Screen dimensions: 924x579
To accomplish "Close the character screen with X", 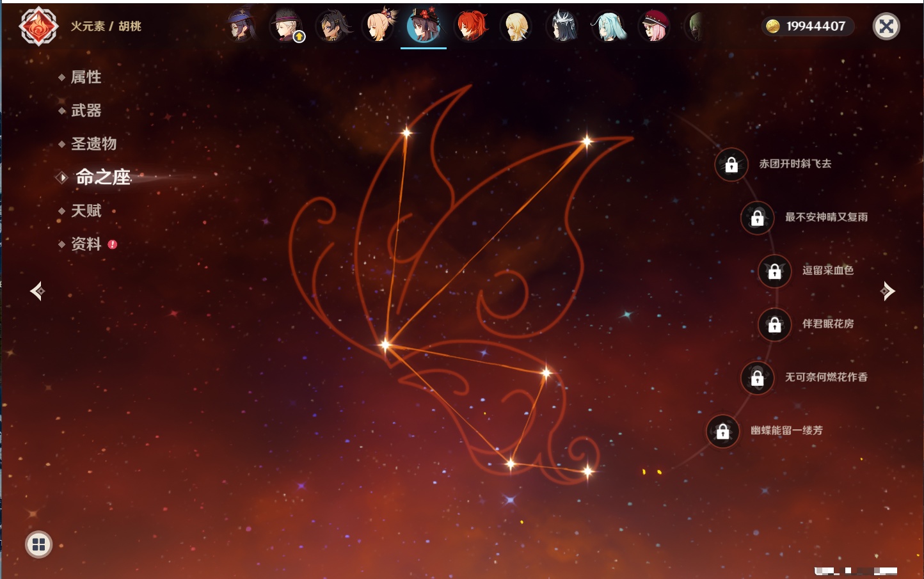I will click(x=886, y=26).
